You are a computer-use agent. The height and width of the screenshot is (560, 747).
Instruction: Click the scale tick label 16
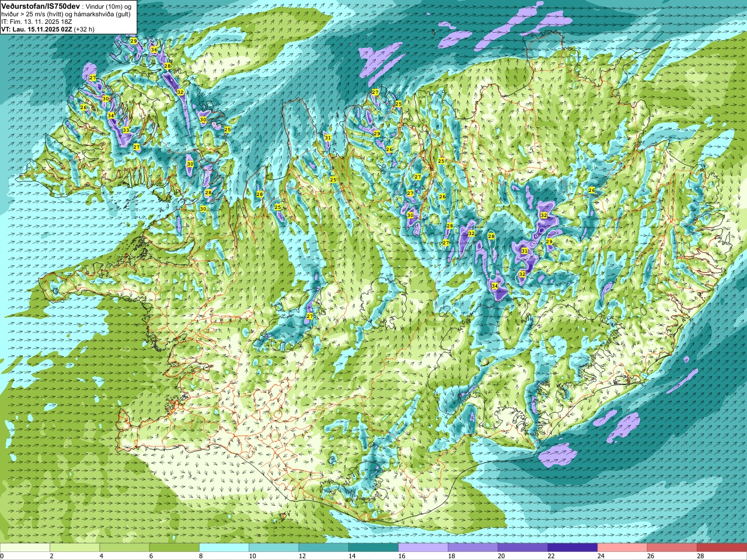pos(402,556)
